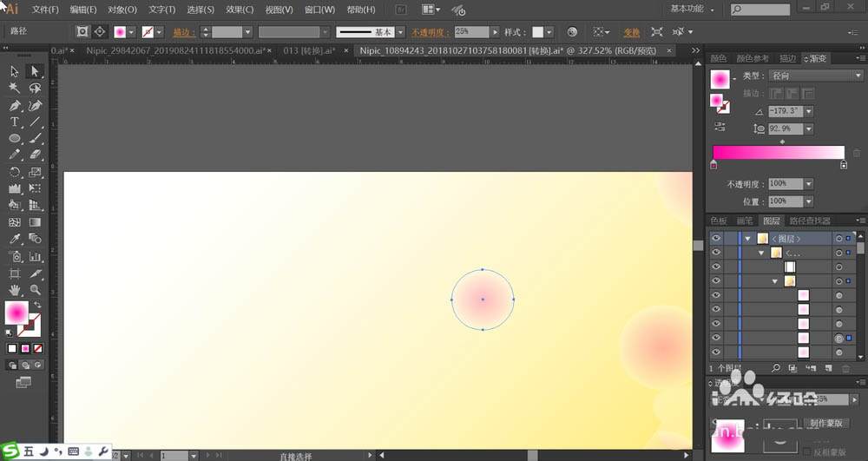Select the Eyedropper tool

15,239
